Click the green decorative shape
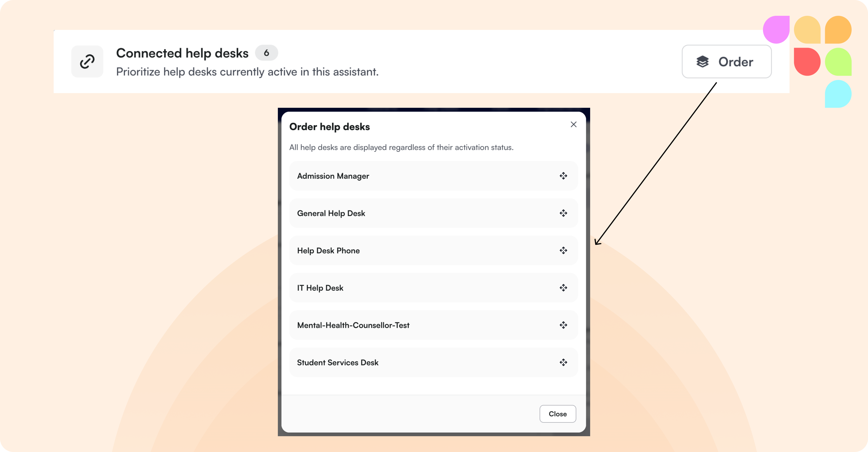 tap(838, 62)
